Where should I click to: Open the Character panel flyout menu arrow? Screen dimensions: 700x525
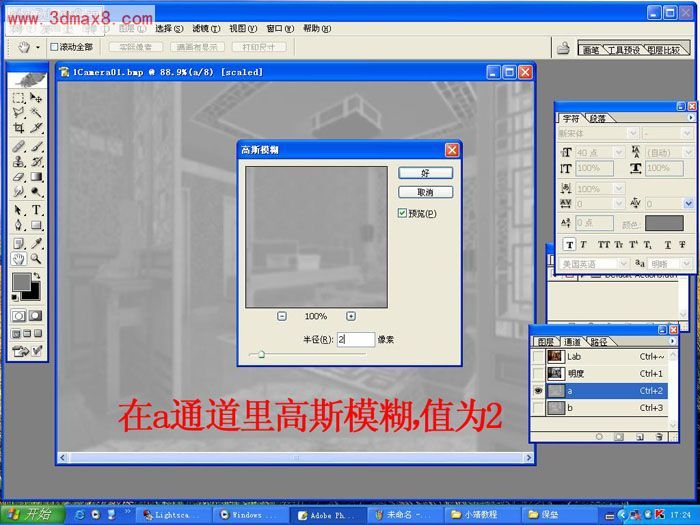point(691,118)
